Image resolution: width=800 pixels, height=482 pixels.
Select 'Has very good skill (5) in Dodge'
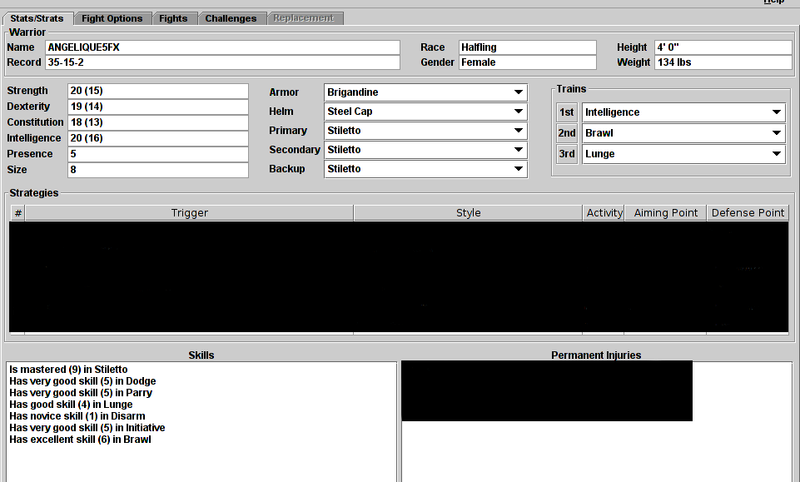(83, 381)
